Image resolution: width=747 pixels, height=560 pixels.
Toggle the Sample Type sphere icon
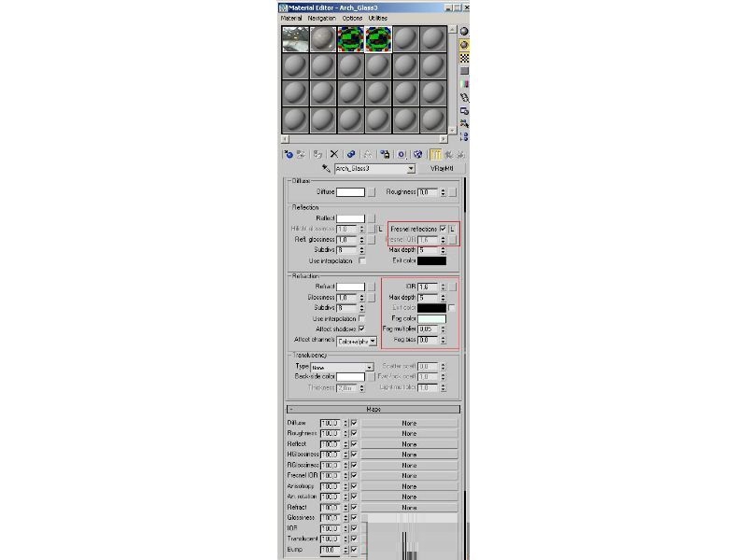click(464, 32)
